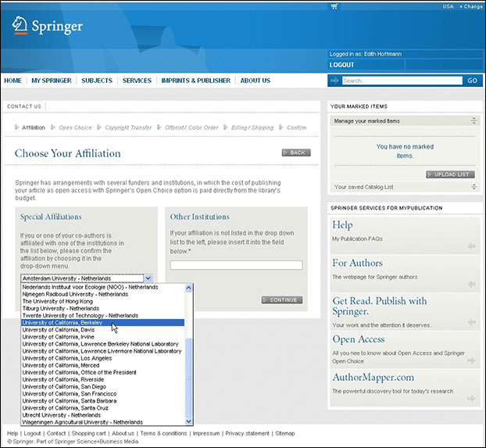The height and width of the screenshot is (448, 486).
Task: Click the footer Contact link
Action: (x=56, y=433)
